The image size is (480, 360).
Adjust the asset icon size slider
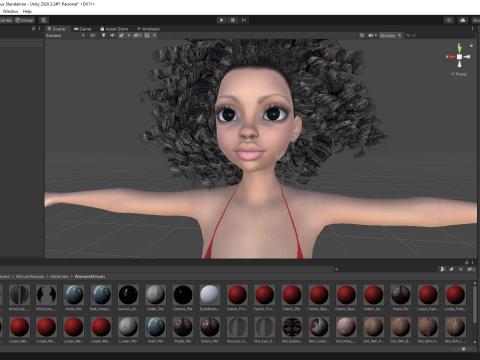point(463,349)
